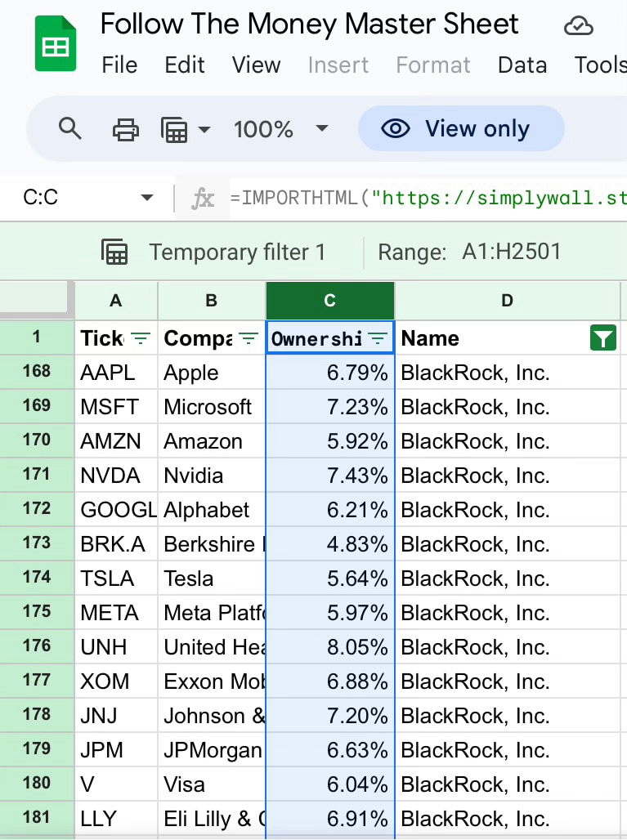
Task: Select row 175 header
Action: click(37, 613)
